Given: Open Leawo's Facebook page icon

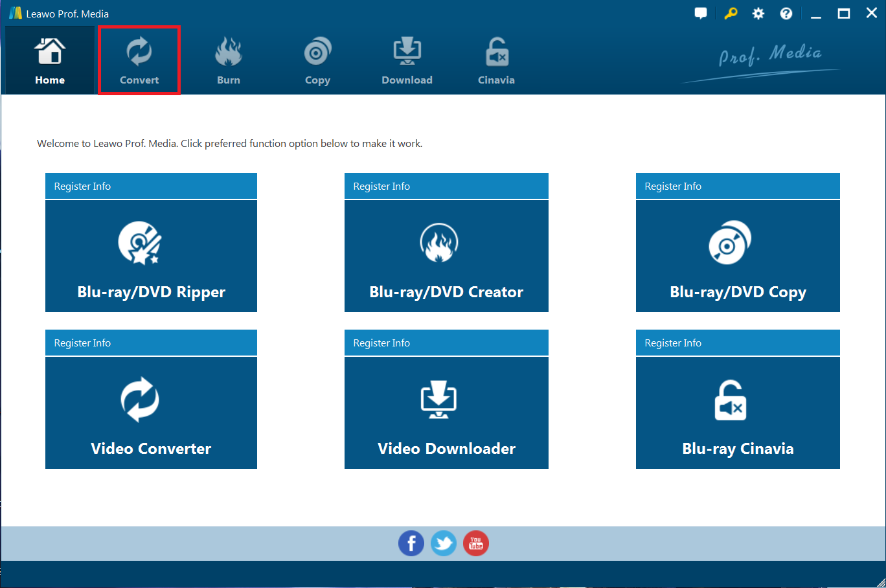Looking at the screenshot, I should [411, 543].
